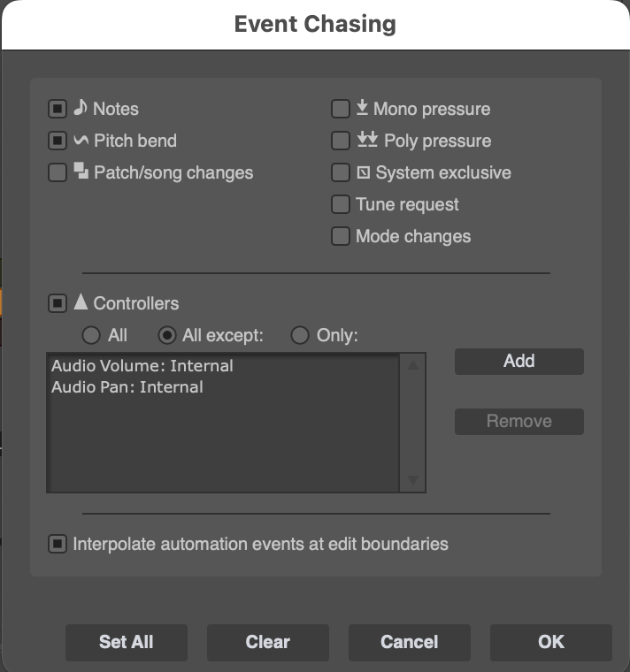This screenshot has width=630, height=672.
Task: Enable the Mode changes checkbox
Action: coord(340,236)
